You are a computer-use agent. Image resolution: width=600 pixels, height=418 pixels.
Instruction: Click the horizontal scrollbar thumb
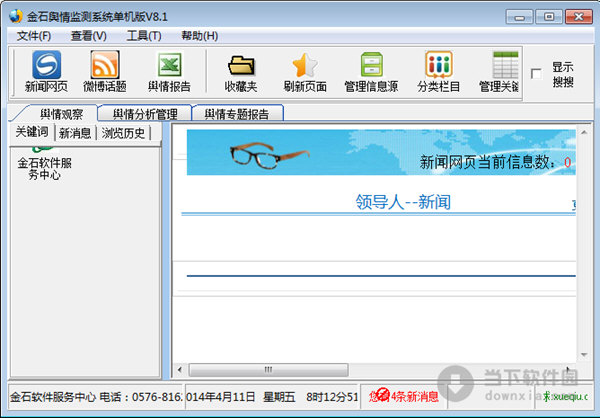click(x=268, y=370)
